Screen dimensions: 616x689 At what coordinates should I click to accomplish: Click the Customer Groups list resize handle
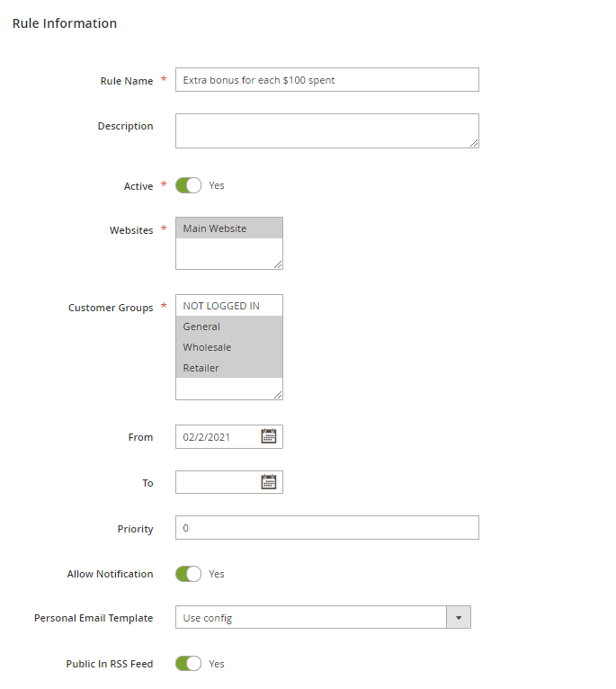(278, 394)
